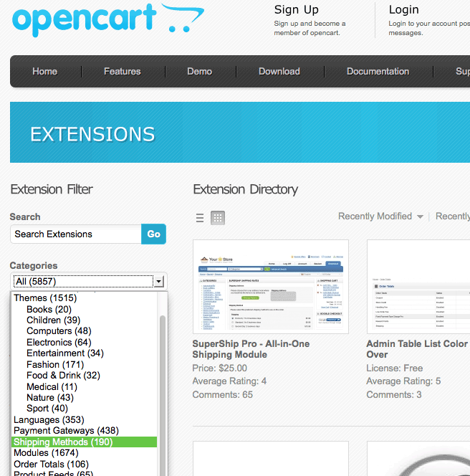This screenshot has width=470, height=476.
Task: Click the OpenCart logo
Action: click(x=107, y=20)
